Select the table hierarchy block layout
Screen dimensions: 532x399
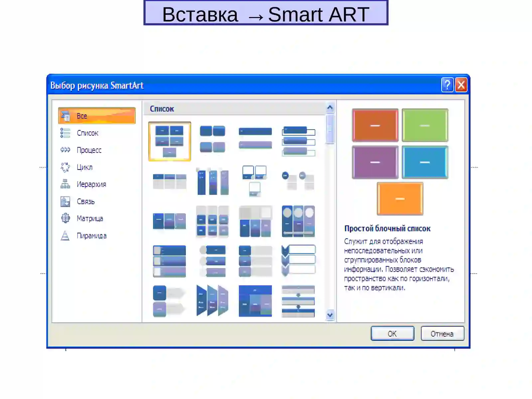255,301
